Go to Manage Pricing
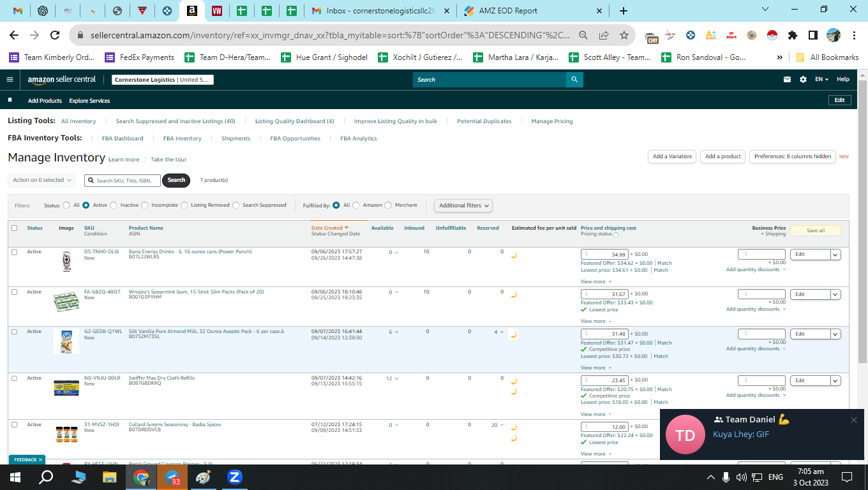The image size is (868, 490). [552, 121]
